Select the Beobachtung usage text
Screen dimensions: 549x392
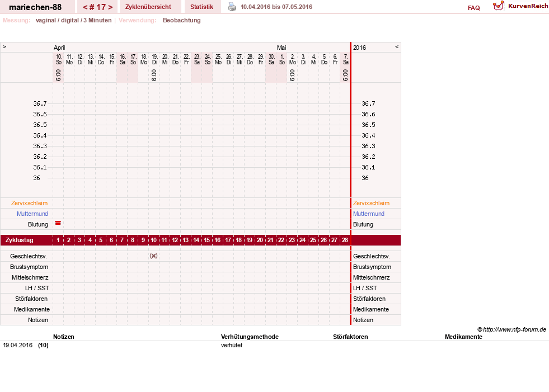(182, 20)
